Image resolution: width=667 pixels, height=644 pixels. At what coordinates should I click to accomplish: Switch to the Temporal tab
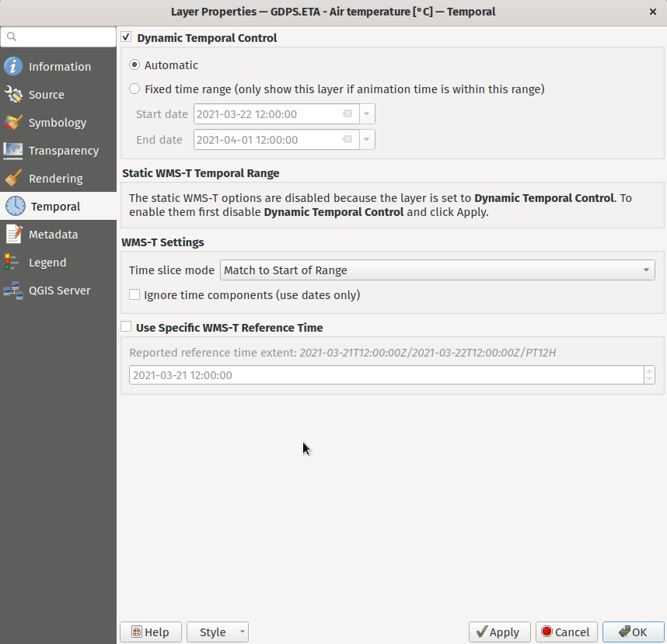pyautogui.click(x=55, y=207)
